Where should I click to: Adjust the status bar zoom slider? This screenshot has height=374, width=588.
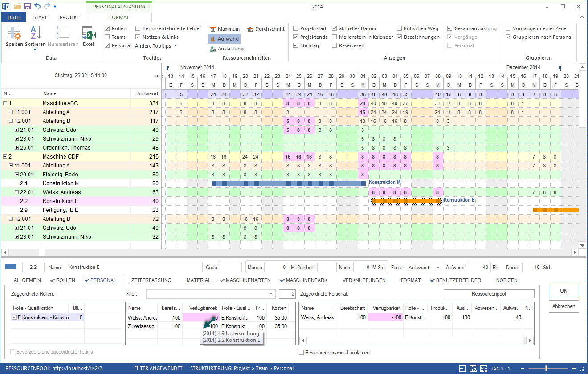546,369
